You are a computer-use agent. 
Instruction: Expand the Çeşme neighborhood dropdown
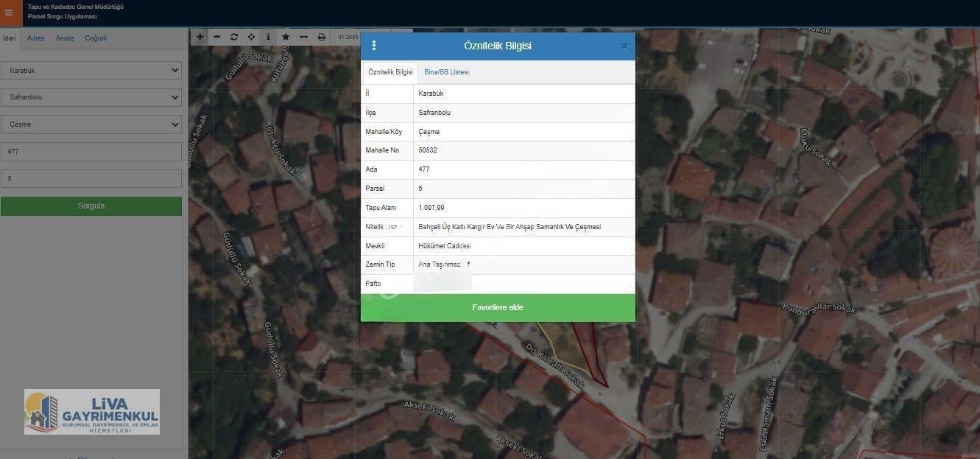click(x=91, y=125)
